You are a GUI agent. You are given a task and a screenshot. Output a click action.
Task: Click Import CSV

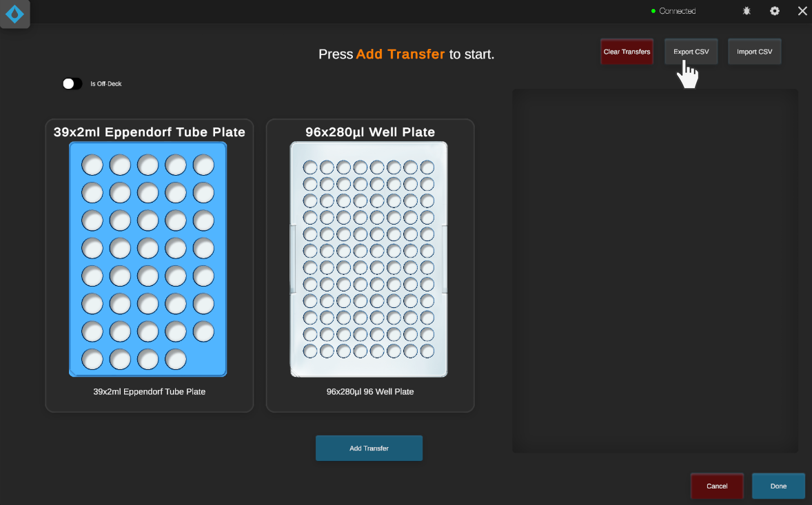point(754,52)
